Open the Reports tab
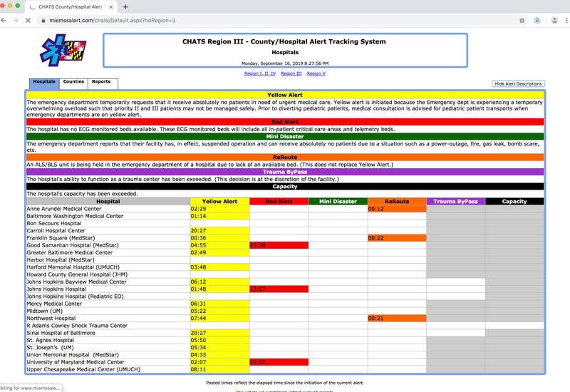 tap(101, 83)
